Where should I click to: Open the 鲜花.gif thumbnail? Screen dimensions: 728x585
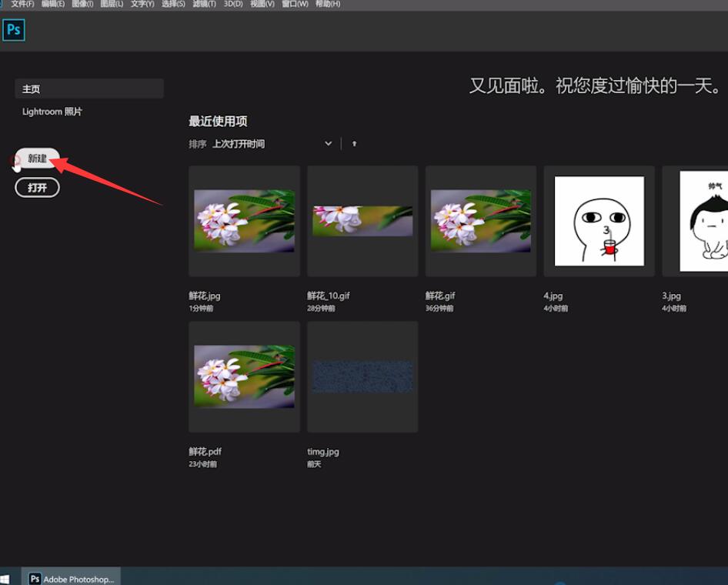click(x=481, y=221)
